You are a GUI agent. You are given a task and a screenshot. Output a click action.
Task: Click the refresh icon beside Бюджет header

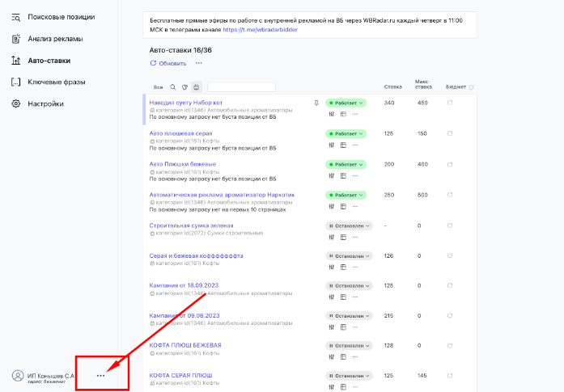pos(471,87)
